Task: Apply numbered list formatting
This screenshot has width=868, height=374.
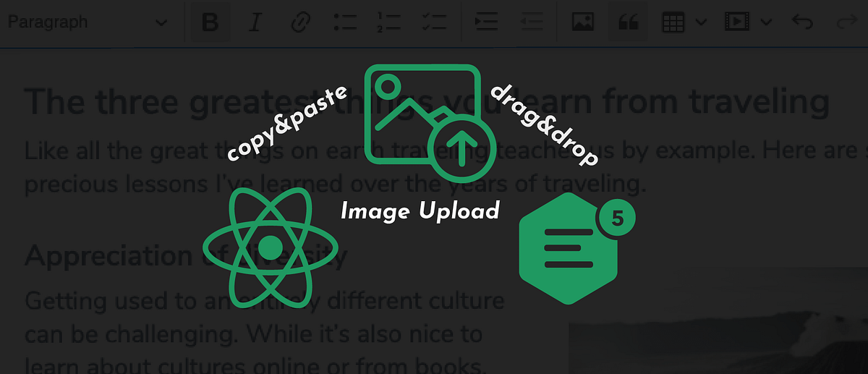Action: point(390,22)
